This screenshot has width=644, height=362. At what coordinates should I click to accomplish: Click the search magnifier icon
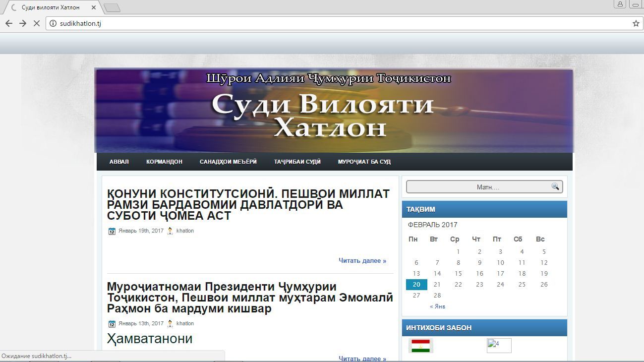click(555, 186)
